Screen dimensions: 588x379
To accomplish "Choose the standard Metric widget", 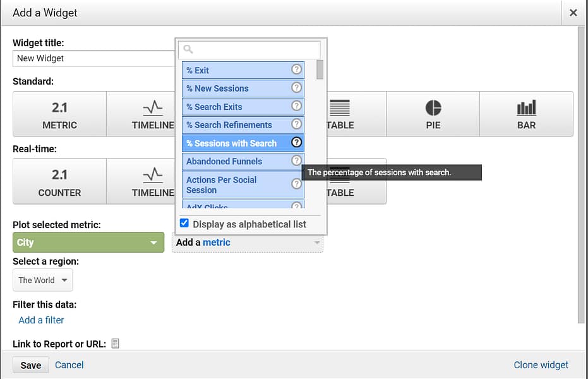I will 59,114.
